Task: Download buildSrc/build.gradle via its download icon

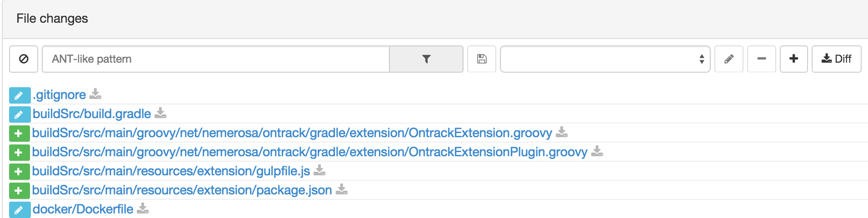Action: click(x=160, y=114)
